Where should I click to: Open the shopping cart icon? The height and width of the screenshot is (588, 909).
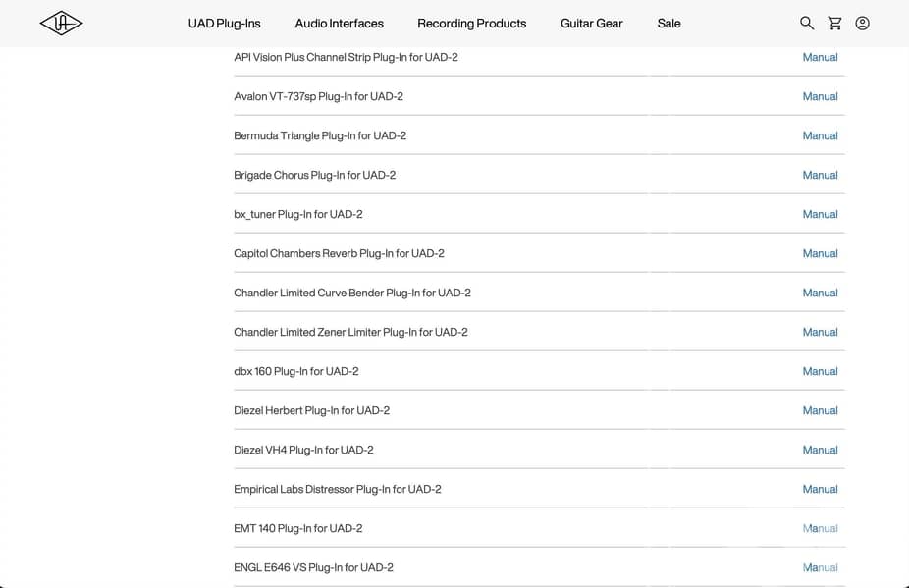click(x=834, y=23)
